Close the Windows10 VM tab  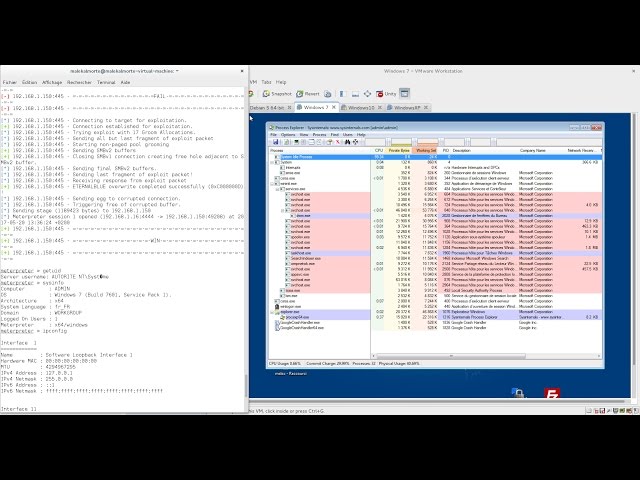point(380,108)
